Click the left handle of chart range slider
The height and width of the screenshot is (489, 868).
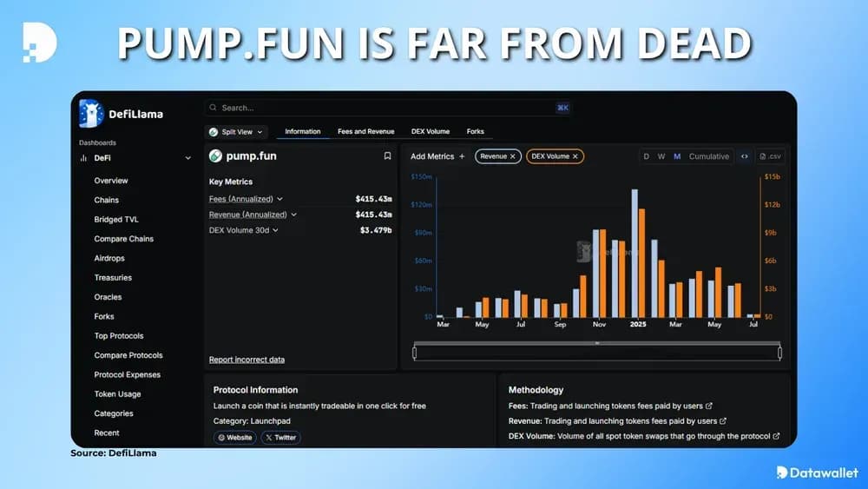coord(415,353)
